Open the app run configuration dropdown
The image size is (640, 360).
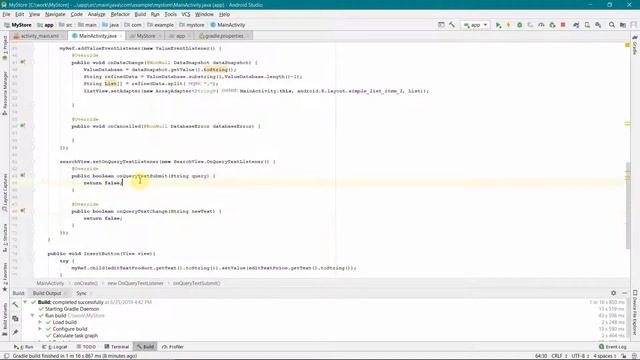[x=476, y=25]
